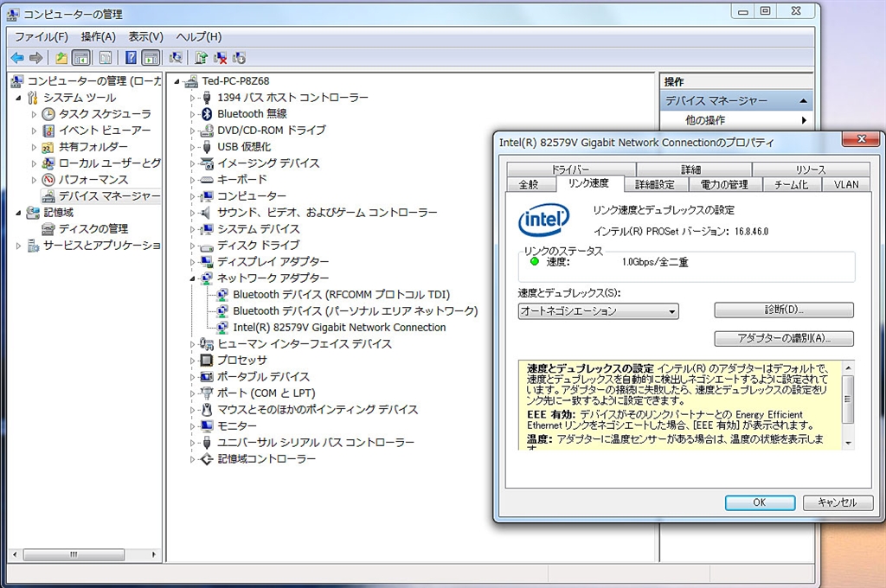The height and width of the screenshot is (588, 886).
Task: Click the パフォーマンス gauge icon
Action: point(48,180)
